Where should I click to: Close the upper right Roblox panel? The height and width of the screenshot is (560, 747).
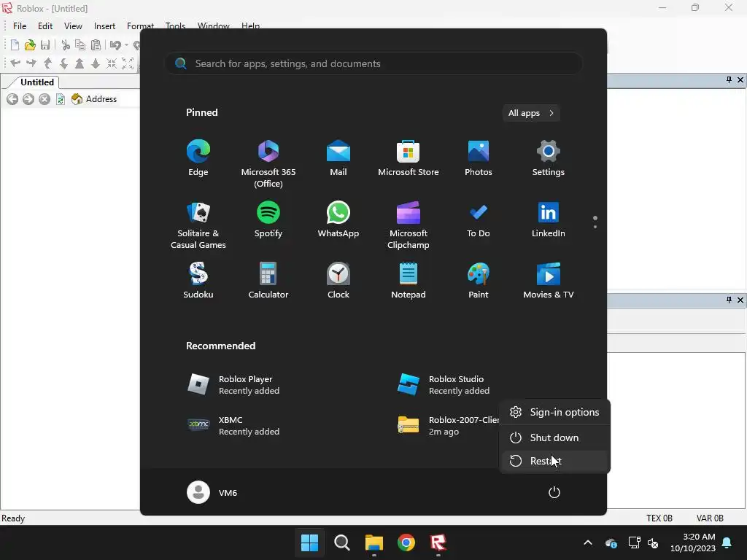point(740,80)
